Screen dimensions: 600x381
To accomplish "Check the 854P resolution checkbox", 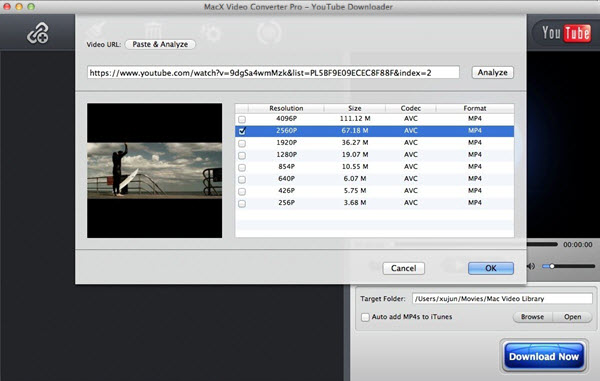I will click(242, 168).
